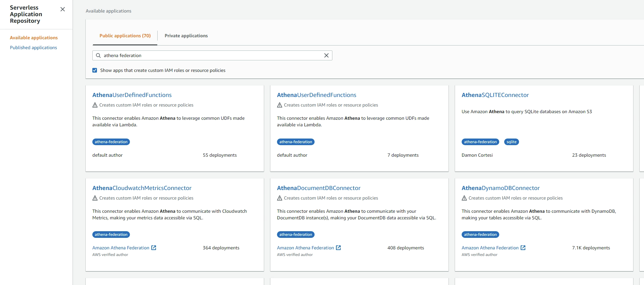Open external link icon for AthenaCloudwatchMetricsConnector author
Image resolution: width=644 pixels, height=285 pixels.
(154, 248)
